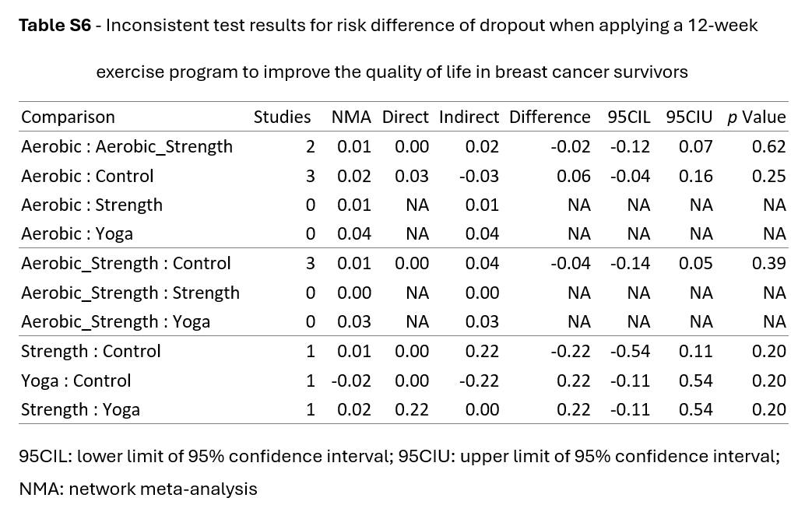The height and width of the screenshot is (512, 812).
Task: Select the Direct column header
Action: click(x=405, y=117)
